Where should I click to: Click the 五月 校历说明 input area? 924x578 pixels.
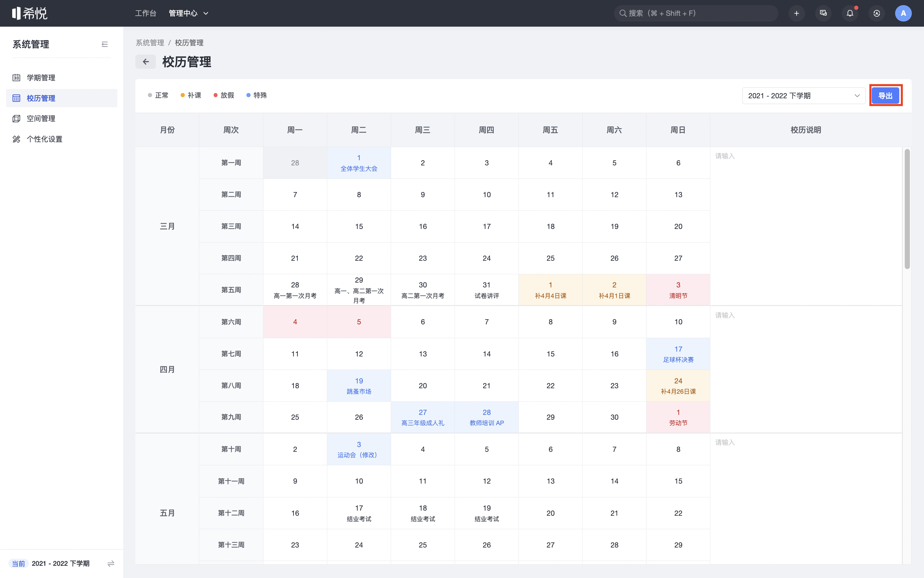(806, 499)
